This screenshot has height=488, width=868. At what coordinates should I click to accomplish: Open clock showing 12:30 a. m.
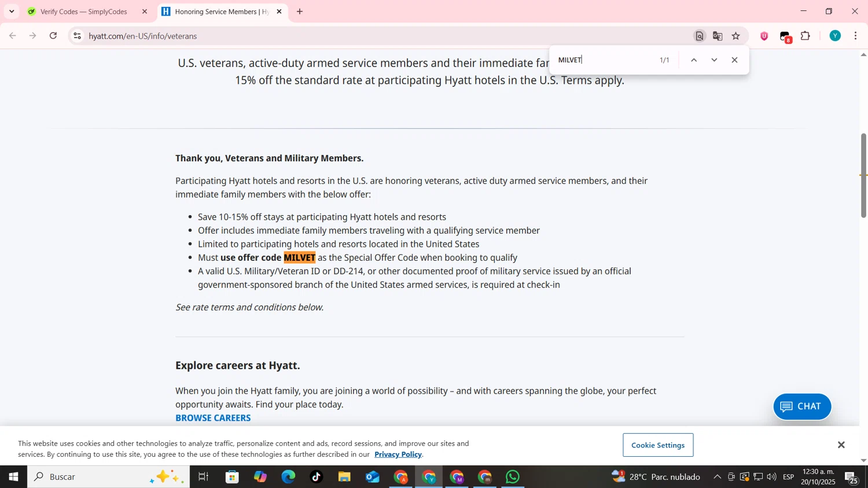point(818,477)
